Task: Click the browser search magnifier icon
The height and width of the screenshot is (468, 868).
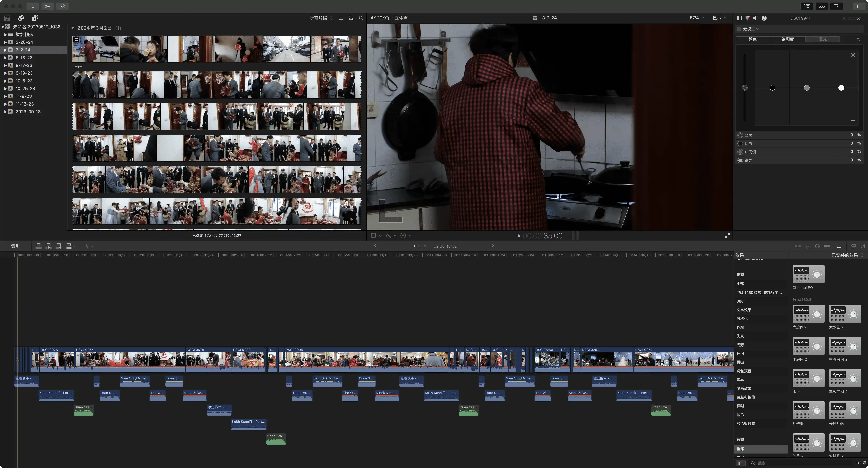Action: coord(361,18)
